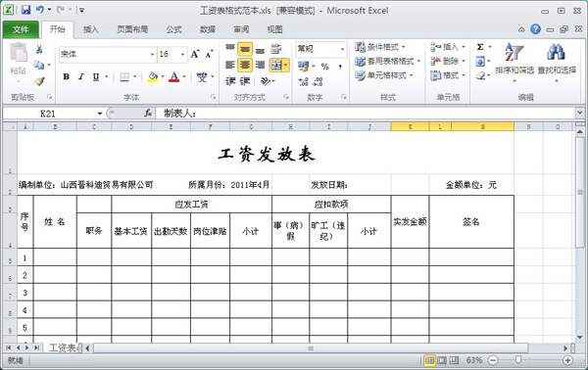Image resolution: width=588 pixels, height=370 pixels.
Task: Toggle Italic formatting
Action: click(81, 76)
